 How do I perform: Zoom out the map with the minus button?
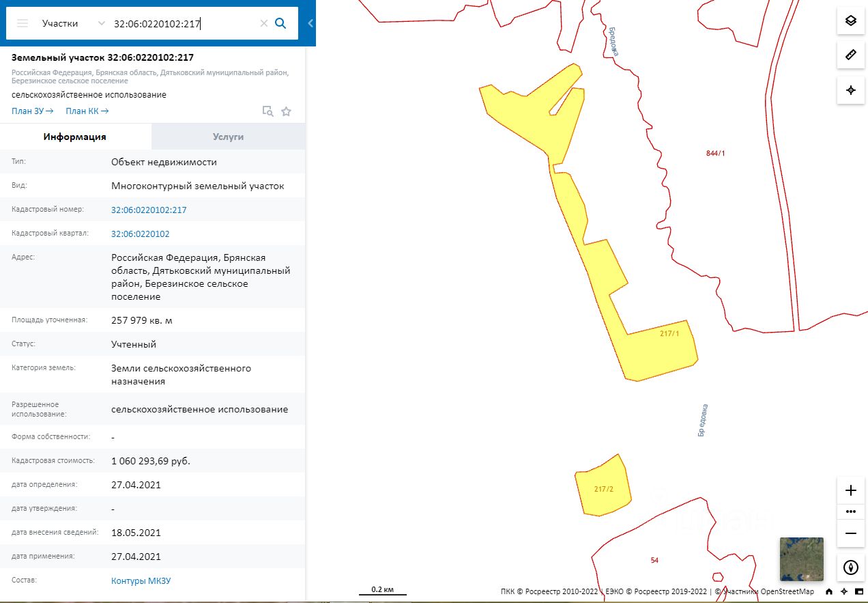pyautogui.click(x=851, y=533)
